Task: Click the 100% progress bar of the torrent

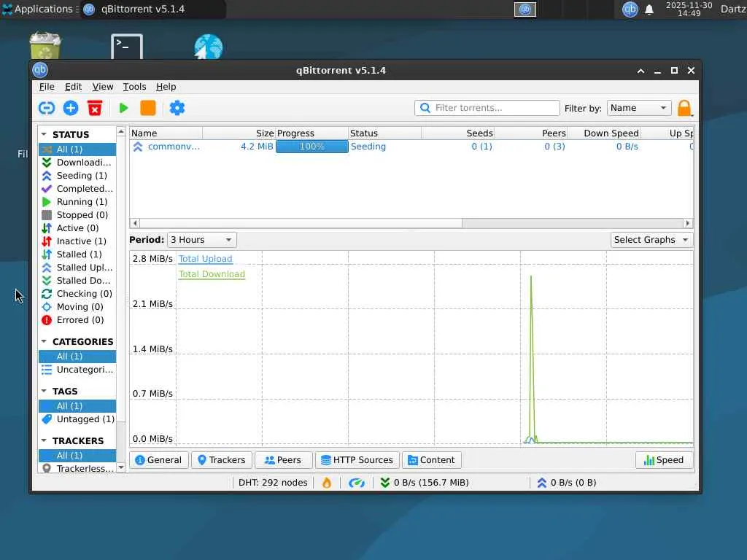Action: tap(312, 147)
